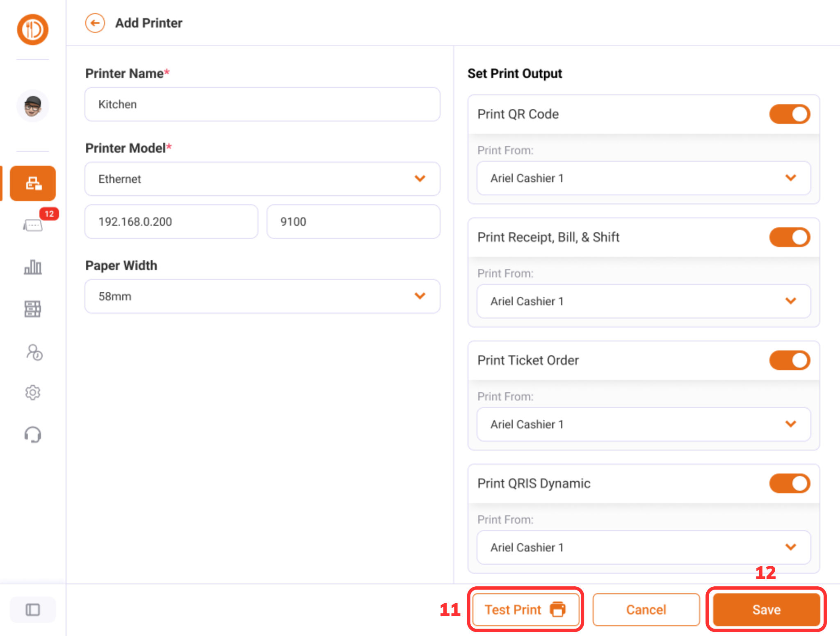840x636 pixels.
Task: Click the orange app logo icon
Action: click(x=33, y=30)
